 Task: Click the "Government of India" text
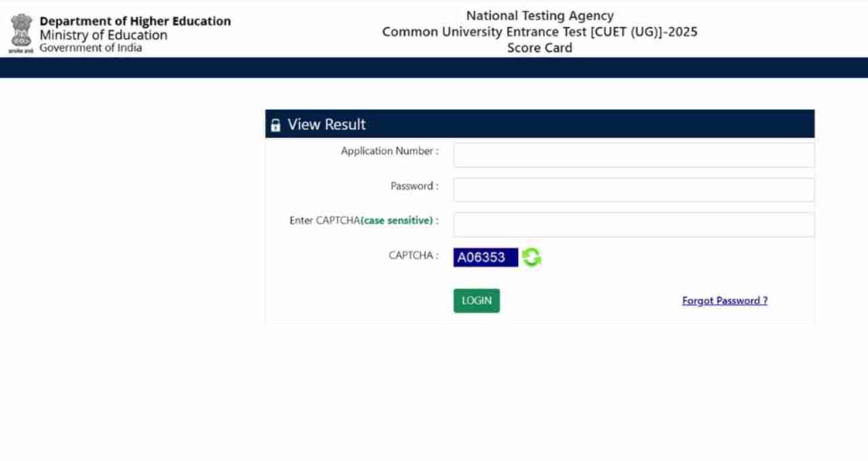[x=91, y=47]
